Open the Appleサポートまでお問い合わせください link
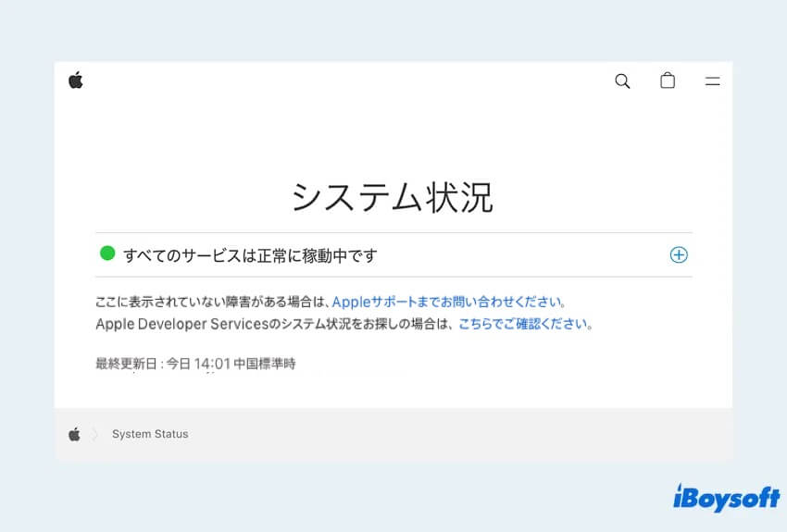The width and height of the screenshot is (787, 532). pos(446,302)
